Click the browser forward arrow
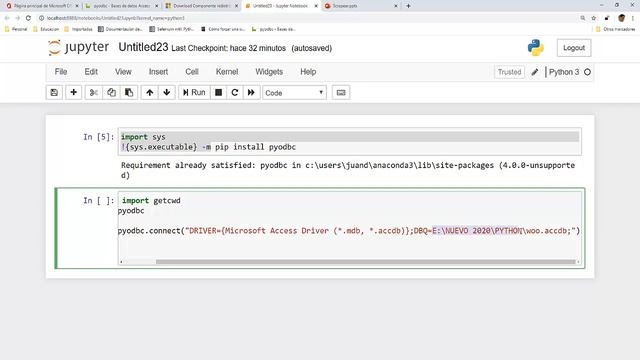 pos(18,18)
